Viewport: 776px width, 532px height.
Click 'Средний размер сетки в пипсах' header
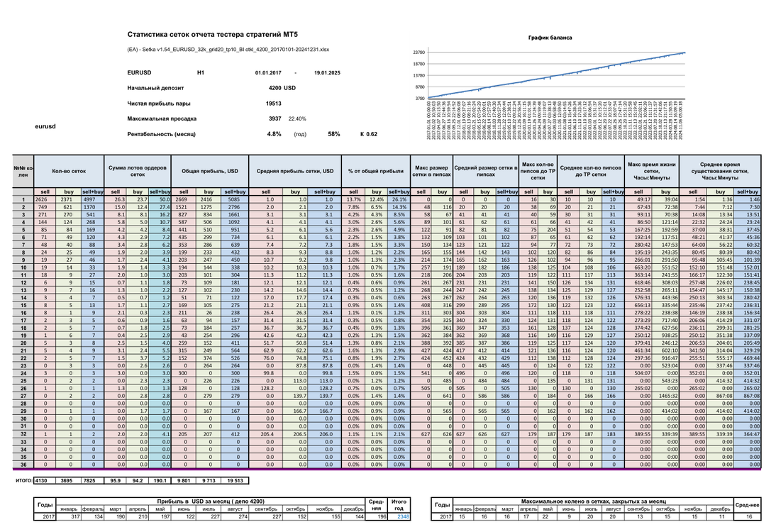pos(485,171)
